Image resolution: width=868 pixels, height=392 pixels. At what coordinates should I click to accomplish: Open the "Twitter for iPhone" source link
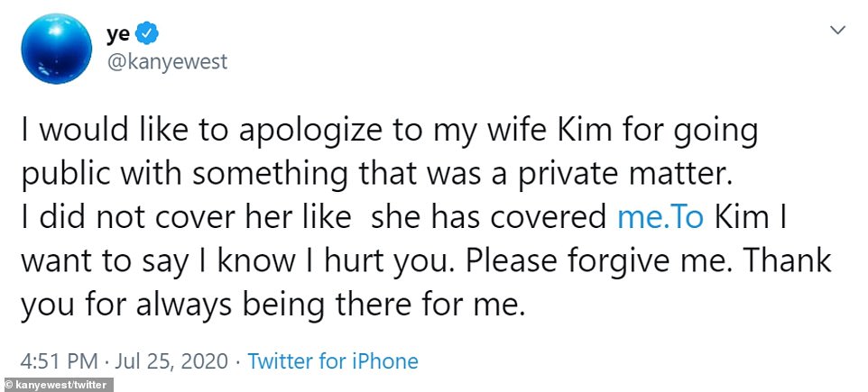click(x=333, y=362)
